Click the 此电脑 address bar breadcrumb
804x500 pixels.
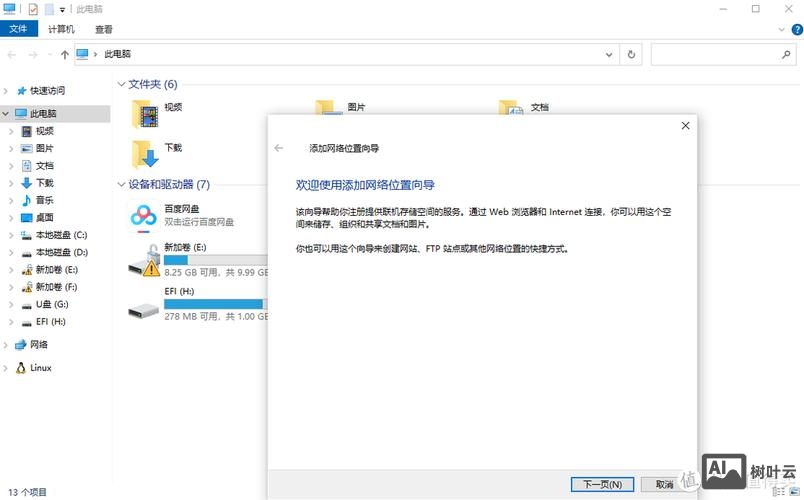pyautogui.click(x=117, y=54)
